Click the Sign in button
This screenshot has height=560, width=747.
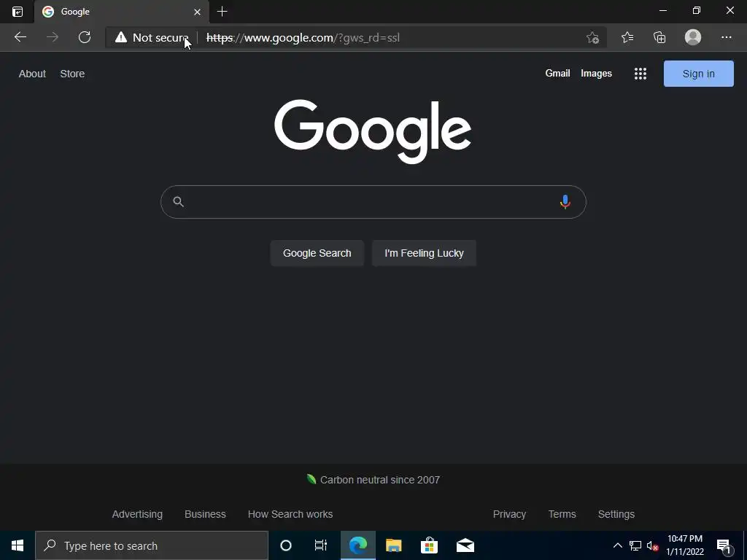coord(698,74)
